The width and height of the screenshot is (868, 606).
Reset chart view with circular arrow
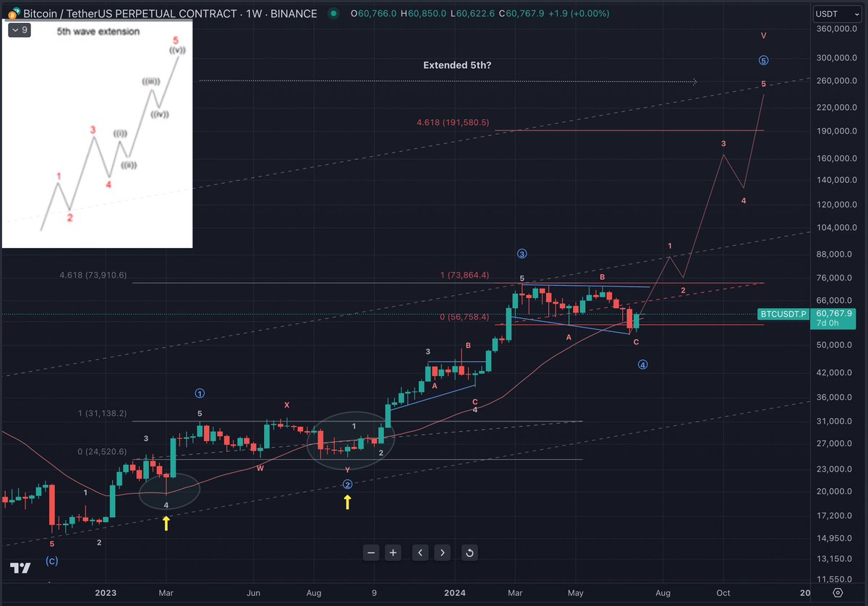(469, 553)
